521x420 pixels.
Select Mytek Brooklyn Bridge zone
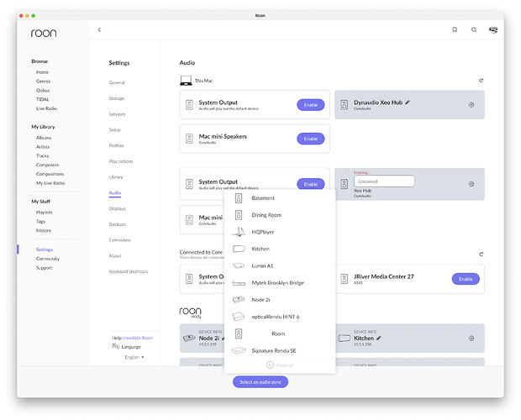280,283
